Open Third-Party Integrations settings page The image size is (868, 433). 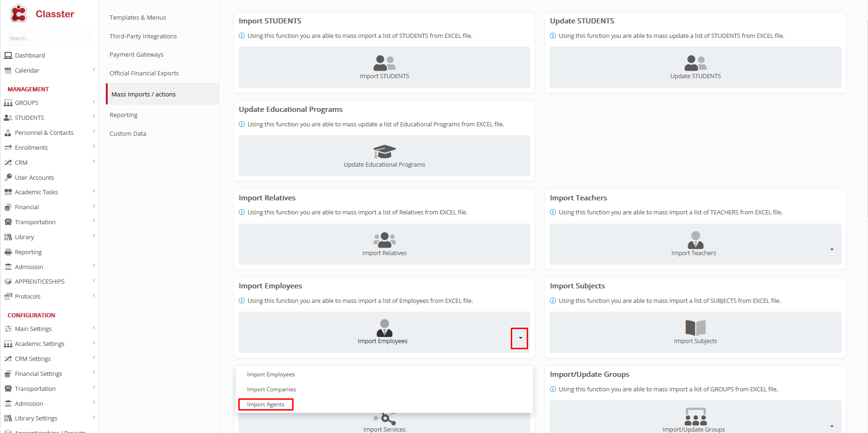point(143,36)
